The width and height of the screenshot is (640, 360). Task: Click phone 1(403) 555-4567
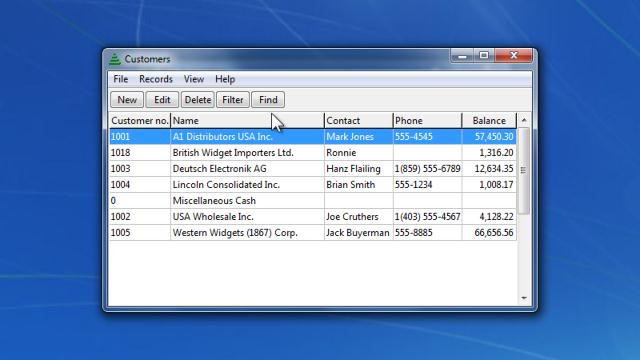click(427, 216)
